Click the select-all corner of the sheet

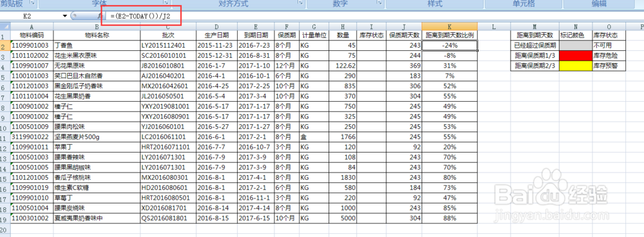5,26
